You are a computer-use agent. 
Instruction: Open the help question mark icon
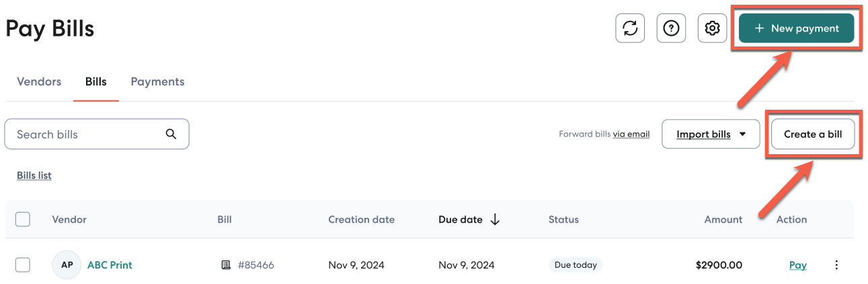click(671, 28)
